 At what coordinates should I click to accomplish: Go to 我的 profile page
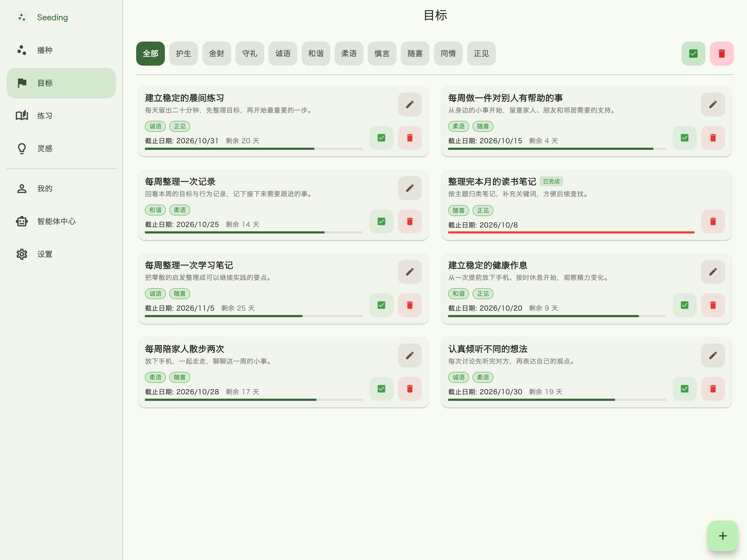tap(61, 188)
